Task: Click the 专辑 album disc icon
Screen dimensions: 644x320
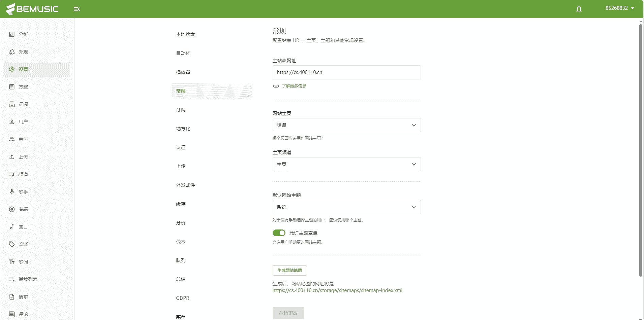Action: coord(12,209)
